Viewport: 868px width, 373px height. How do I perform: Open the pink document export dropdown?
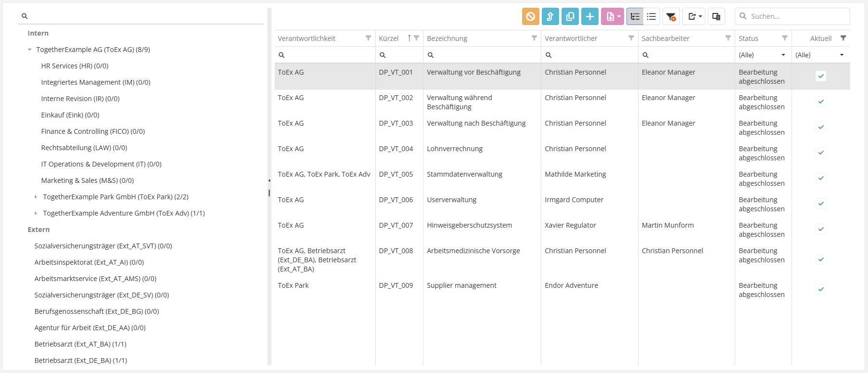point(612,16)
